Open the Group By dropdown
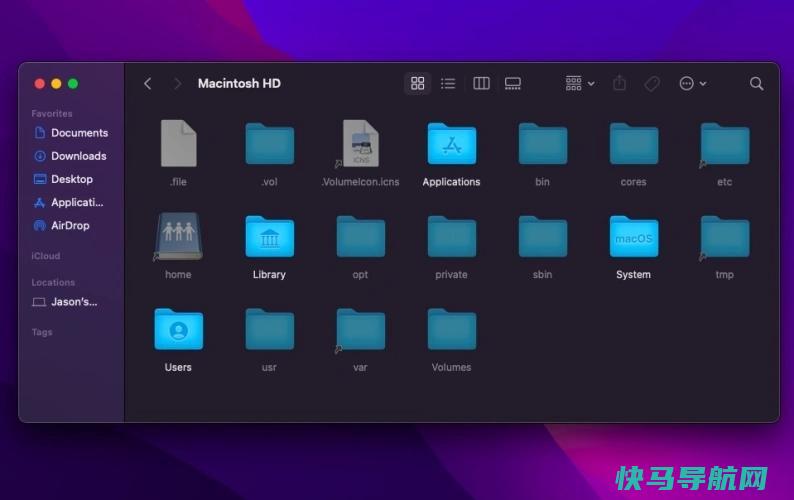The height and width of the screenshot is (500, 794). click(x=580, y=83)
